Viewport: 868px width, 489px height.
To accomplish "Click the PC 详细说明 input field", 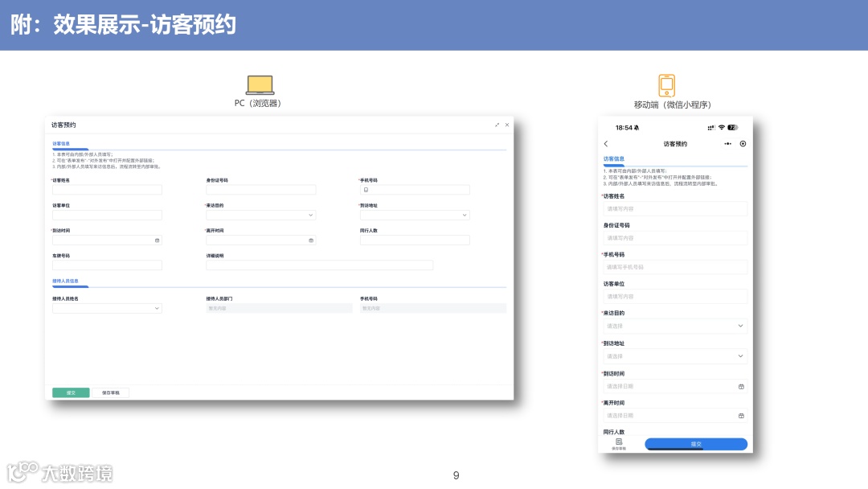I will 319,265.
